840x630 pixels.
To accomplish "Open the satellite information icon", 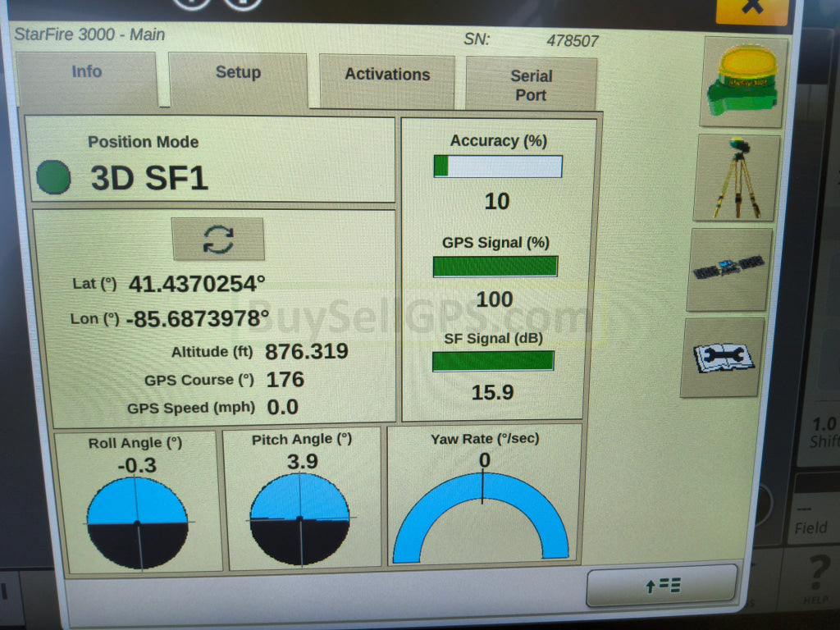I will coord(729,270).
